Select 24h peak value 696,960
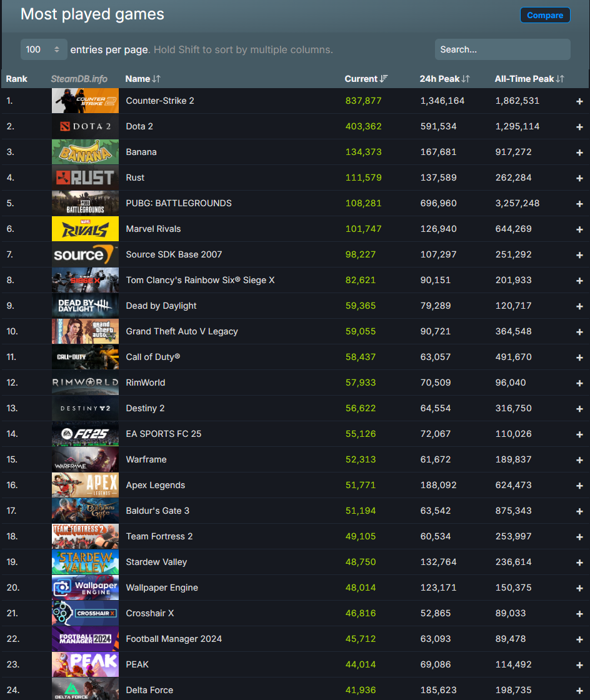This screenshot has width=590, height=700. [438, 203]
